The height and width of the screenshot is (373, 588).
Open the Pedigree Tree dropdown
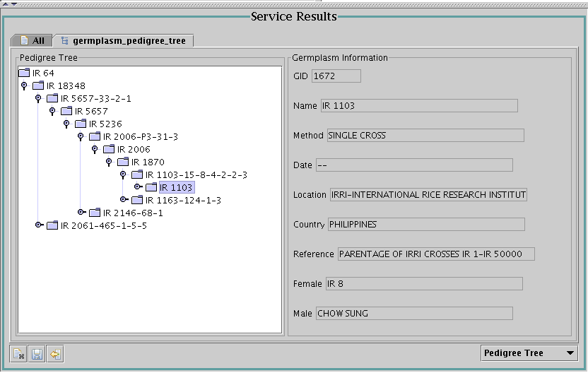click(528, 353)
